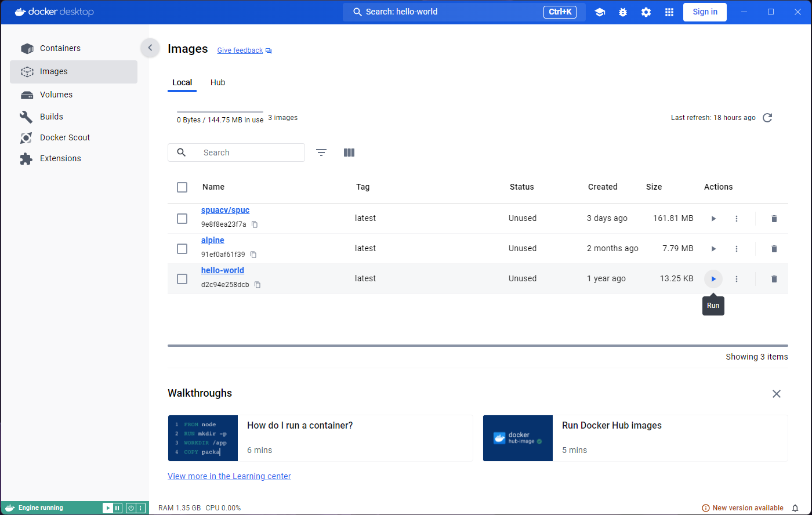Run the hello-world image
Image resolution: width=812 pixels, height=515 pixels.
713,279
